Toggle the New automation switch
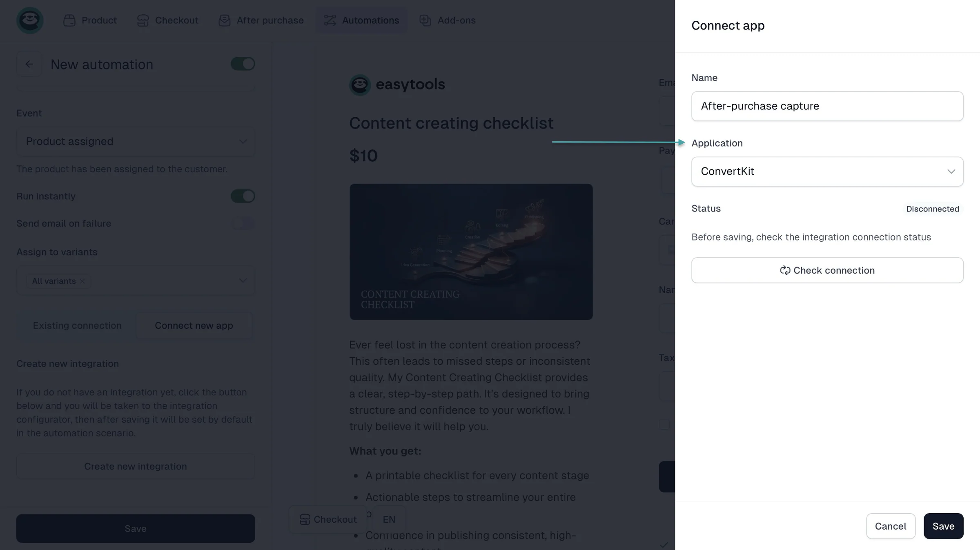This screenshot has height=550, width=980. click(243, 64)
